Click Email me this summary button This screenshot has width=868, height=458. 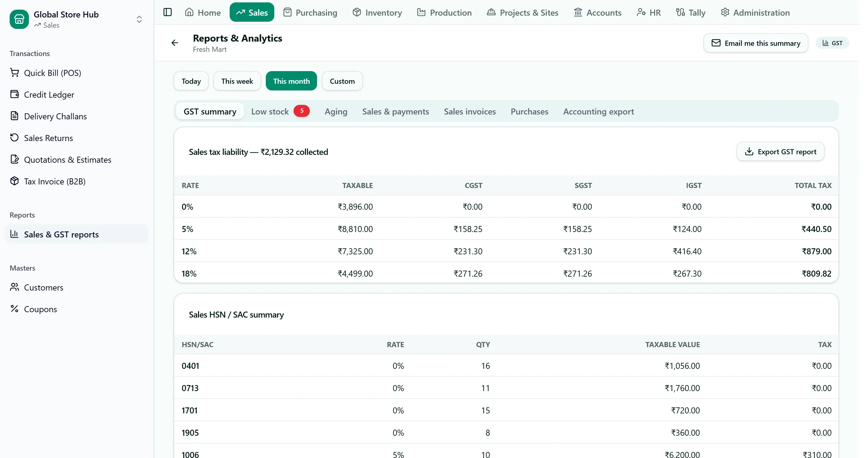(756, 43)
